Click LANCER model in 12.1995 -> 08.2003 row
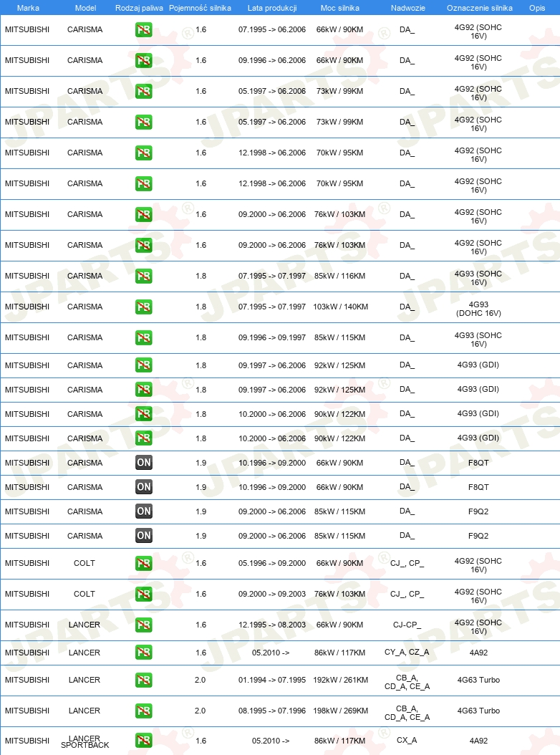 [85, 625]
